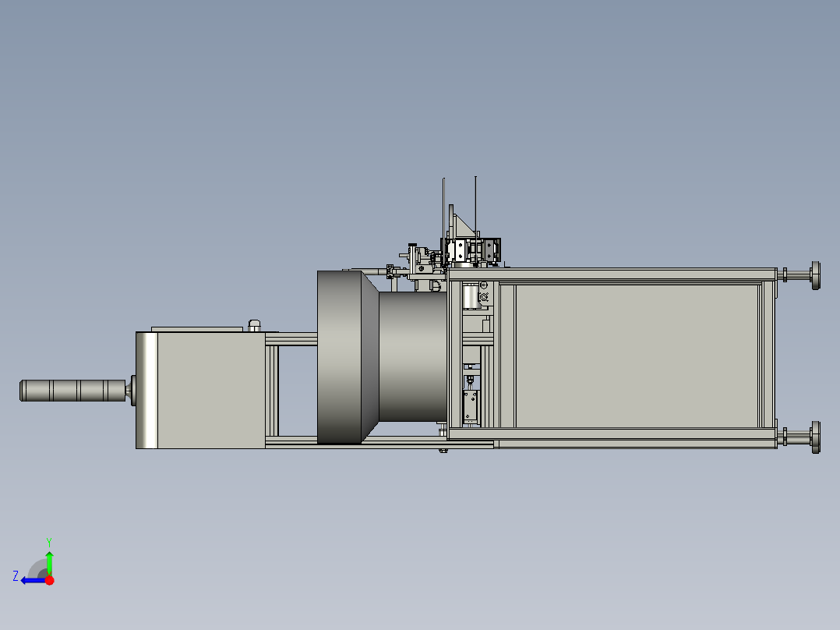Select the small cylinder inside the frame opening

[x=471, y=296]
